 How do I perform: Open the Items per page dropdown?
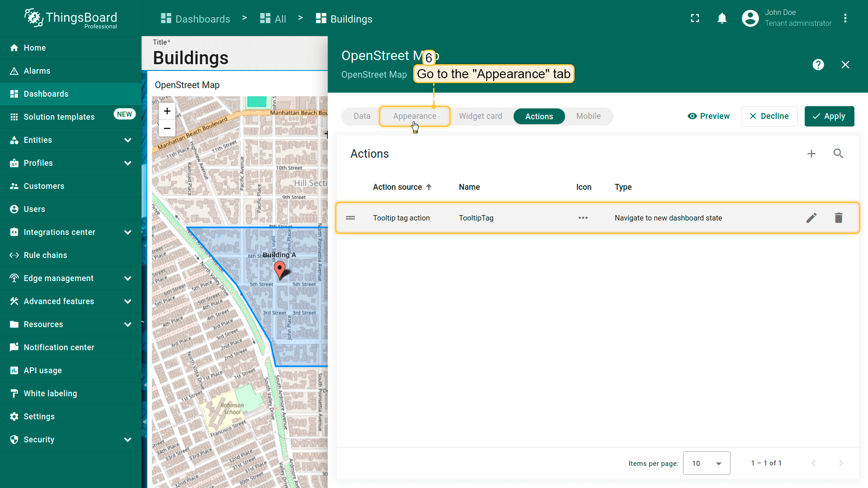coord(706,463)
